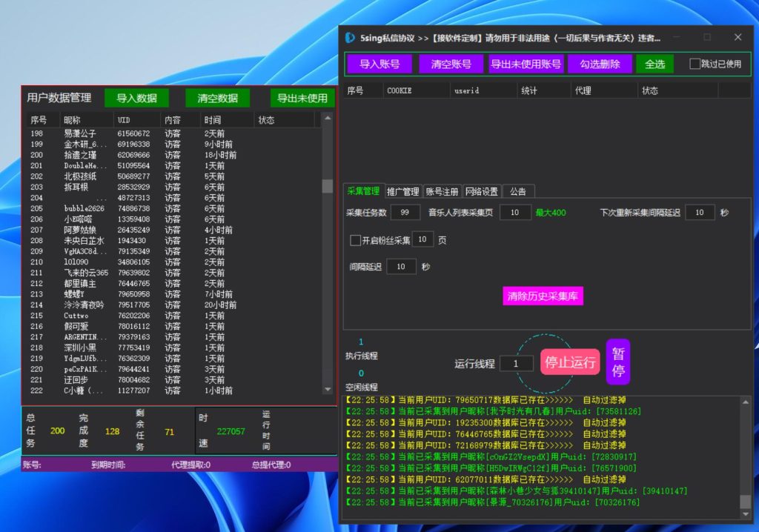Click the purple 暂停 pause button
Viewport: 759px width, 532px height.
(x=617, y=362)
